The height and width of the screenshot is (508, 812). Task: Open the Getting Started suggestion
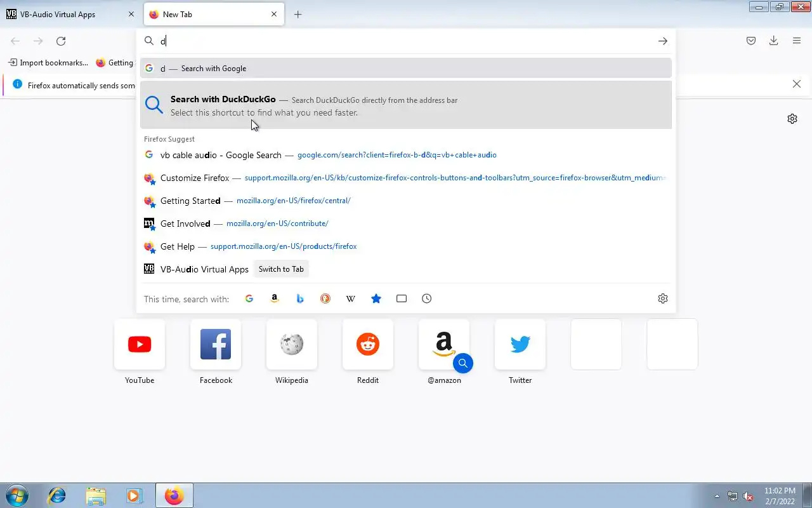click(406, 201)
